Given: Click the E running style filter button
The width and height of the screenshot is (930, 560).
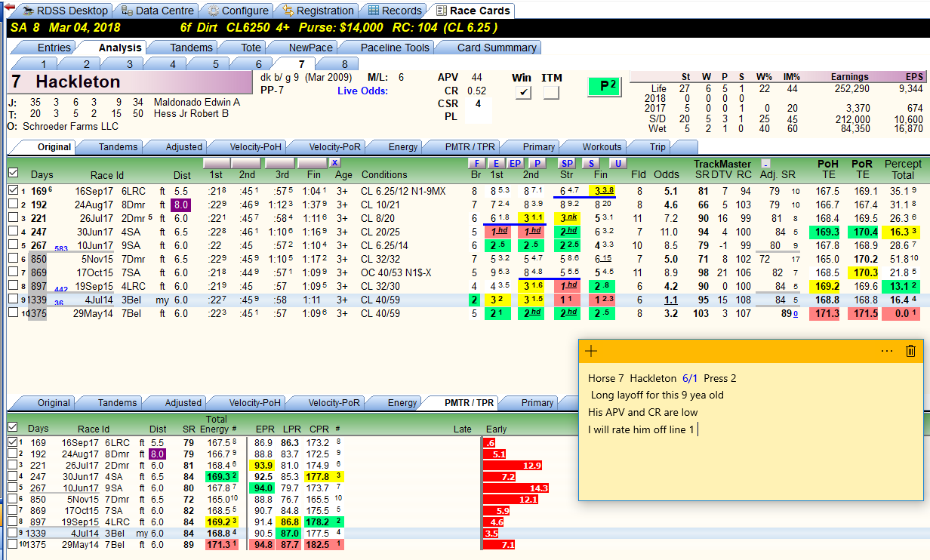Looking at the screenshot, I should [x=496, y=163].
